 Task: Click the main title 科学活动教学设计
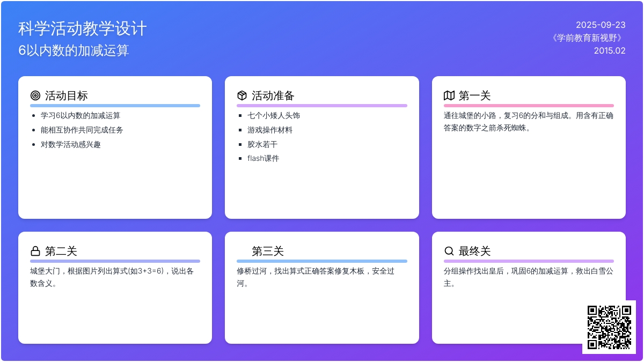coord(82,28)
